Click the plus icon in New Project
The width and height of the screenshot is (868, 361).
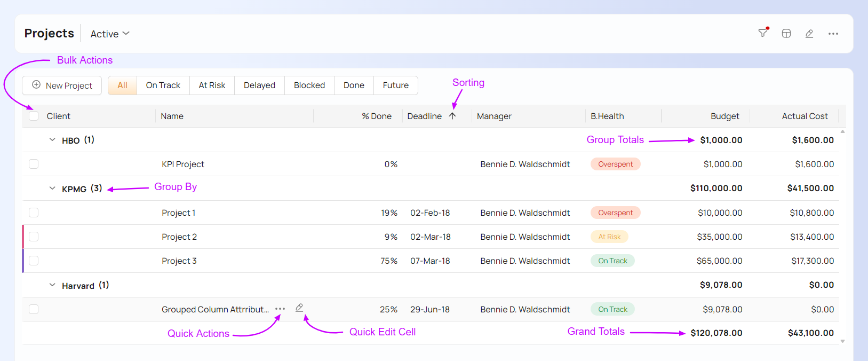tap(36, 85)
